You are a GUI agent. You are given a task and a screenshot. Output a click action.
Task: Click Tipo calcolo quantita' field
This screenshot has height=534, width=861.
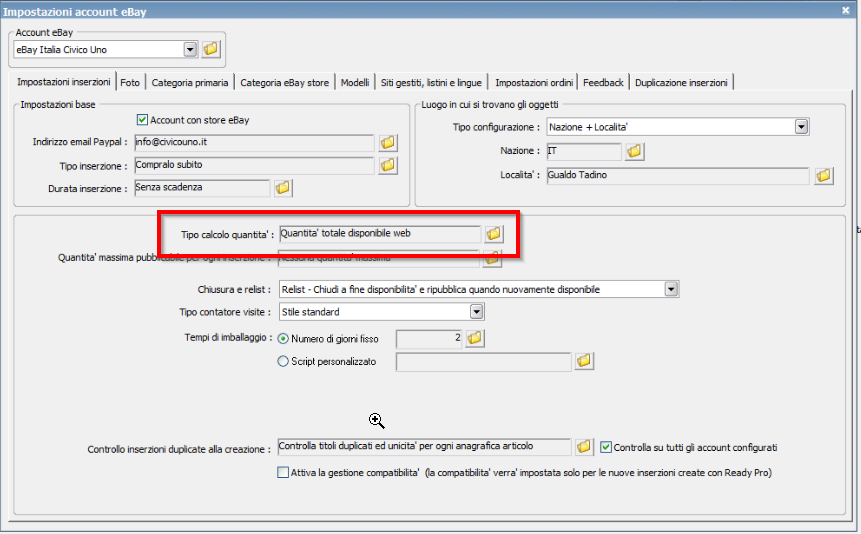(380, 233)
